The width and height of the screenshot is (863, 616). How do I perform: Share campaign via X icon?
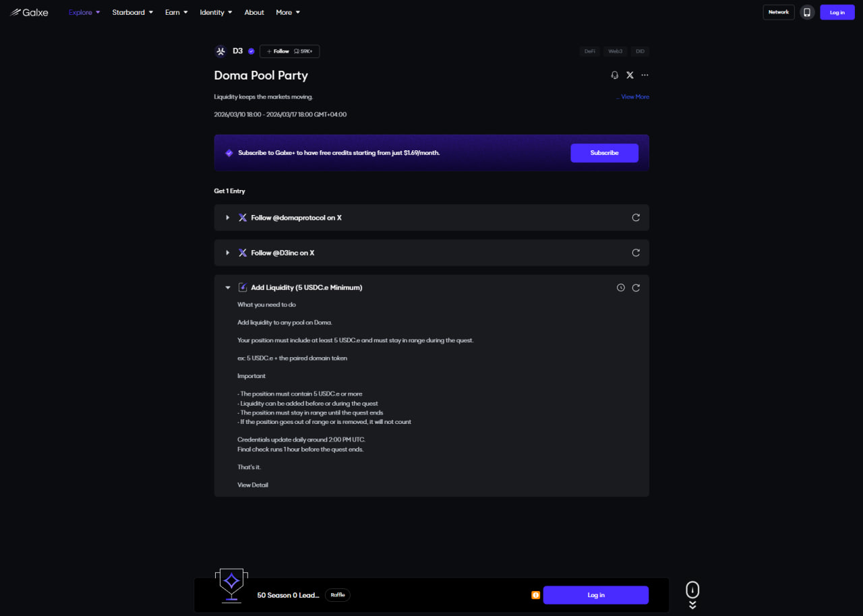click(630, 75)
